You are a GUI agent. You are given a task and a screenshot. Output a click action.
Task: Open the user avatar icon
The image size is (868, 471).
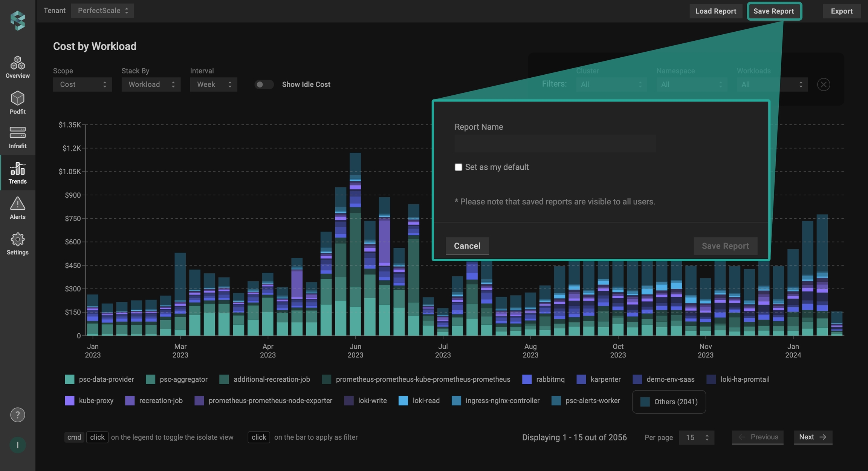(x=17, y=445)
